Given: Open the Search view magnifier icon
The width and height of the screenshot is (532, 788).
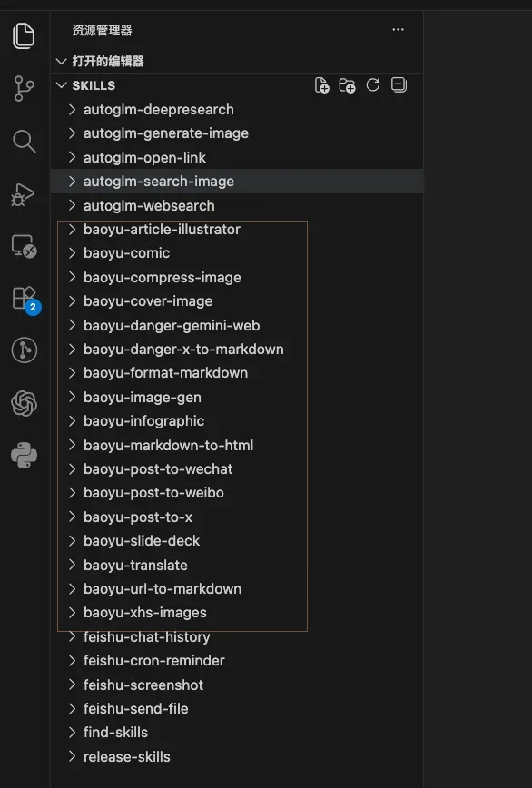Looking at the screenshot, I should [24, 142].
